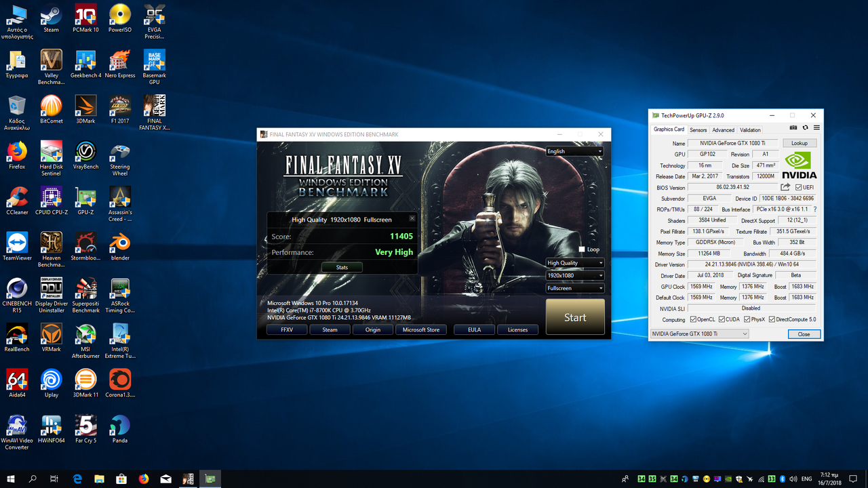This screenshot has width=868, height=488.
Task: Open the VRMark desktop icon
Action: click(x=52, y=337)
